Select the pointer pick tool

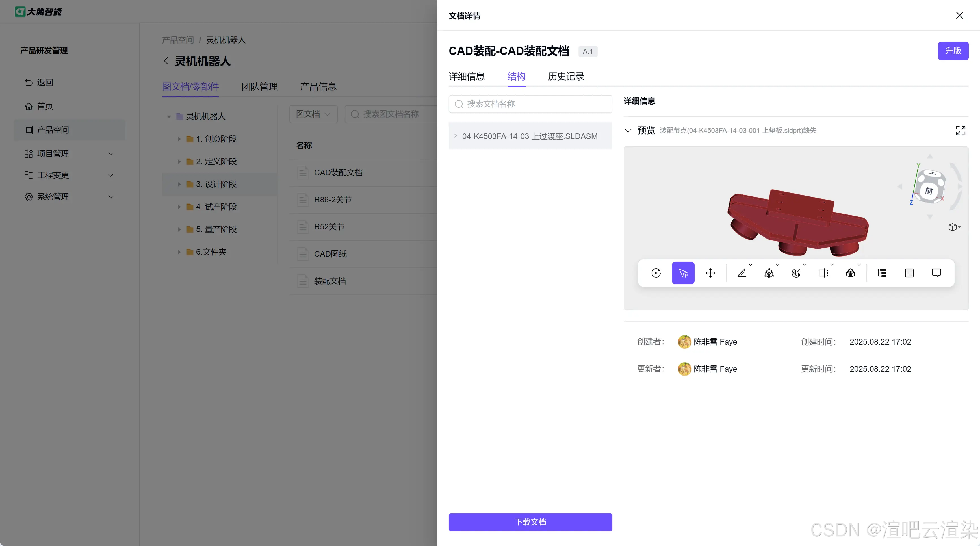[x=683, y=273]
